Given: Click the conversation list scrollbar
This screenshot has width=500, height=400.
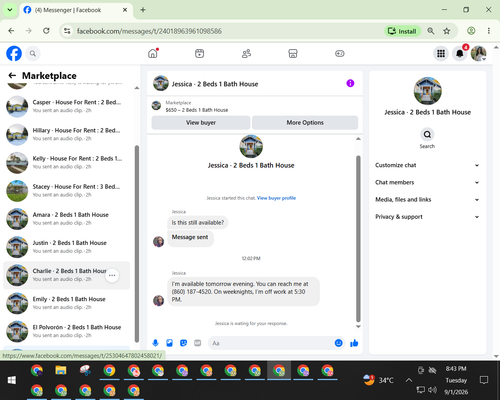Looking at the screenshot, I should coord(137,243).
